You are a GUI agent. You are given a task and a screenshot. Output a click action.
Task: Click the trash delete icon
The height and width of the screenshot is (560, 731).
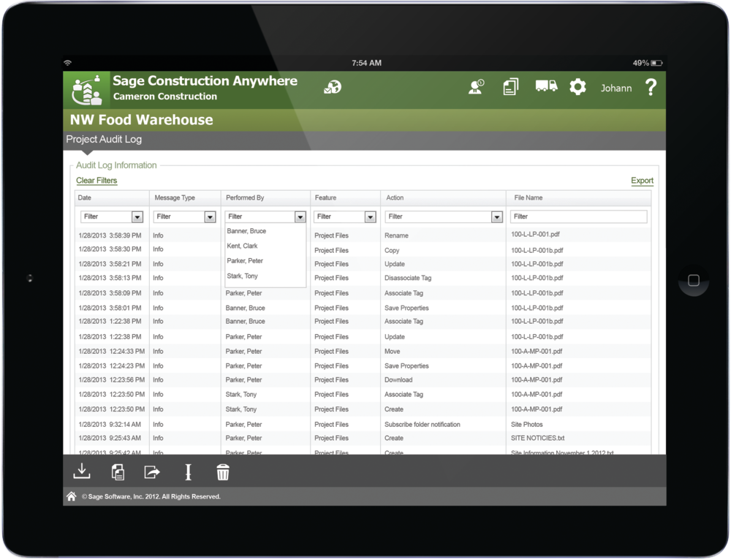(x=223, y=472)
